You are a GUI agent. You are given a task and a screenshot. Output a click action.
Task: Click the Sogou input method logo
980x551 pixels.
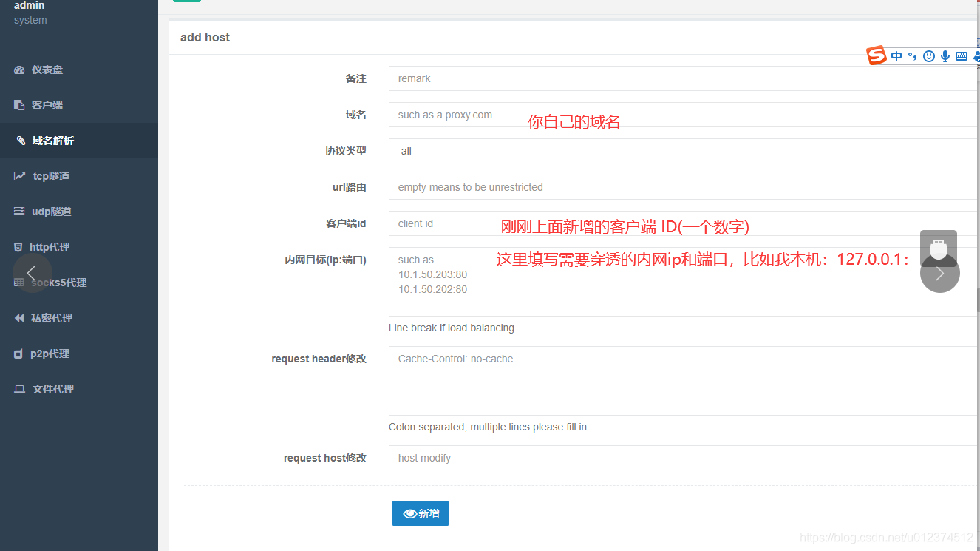pos(877,55)
